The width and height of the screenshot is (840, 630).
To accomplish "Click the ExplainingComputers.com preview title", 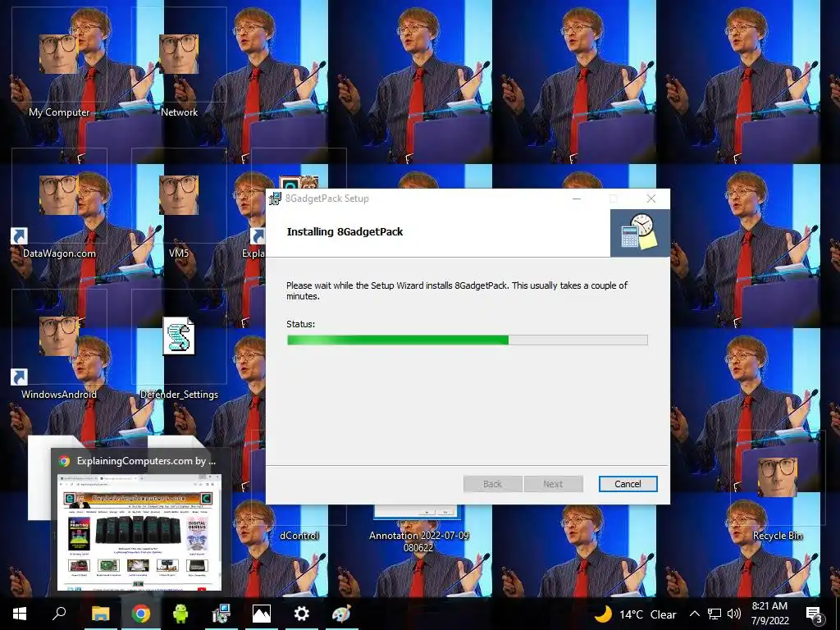I will [x=146, y=461].
